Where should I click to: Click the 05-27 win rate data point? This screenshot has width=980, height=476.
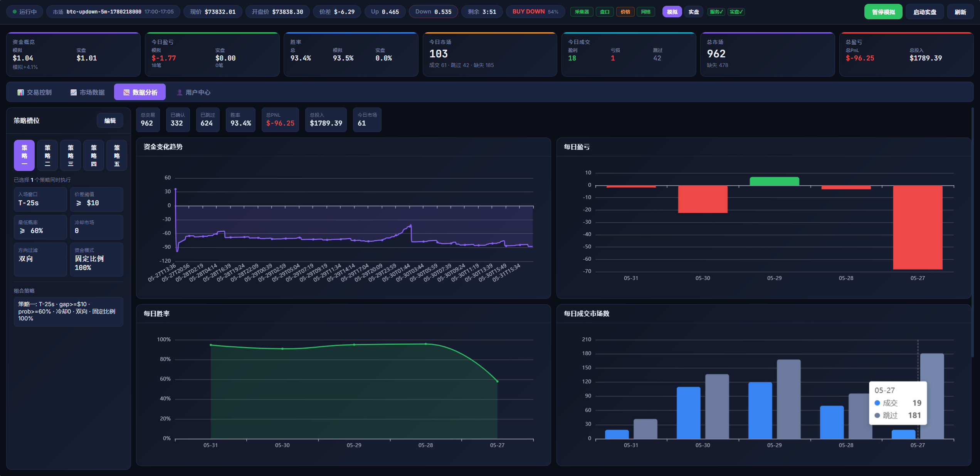(x=497, y=382)
